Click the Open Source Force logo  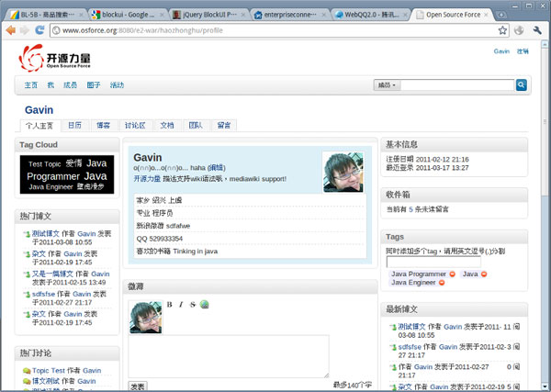click(x=54, y=58)
